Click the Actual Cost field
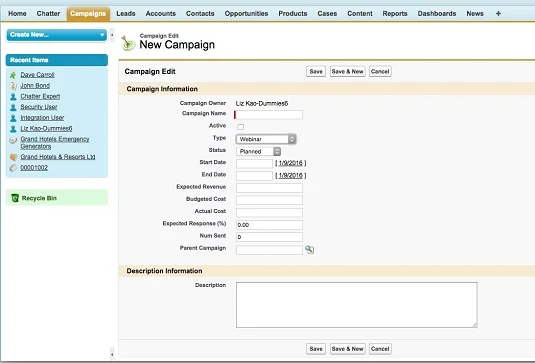 [269, 213]
